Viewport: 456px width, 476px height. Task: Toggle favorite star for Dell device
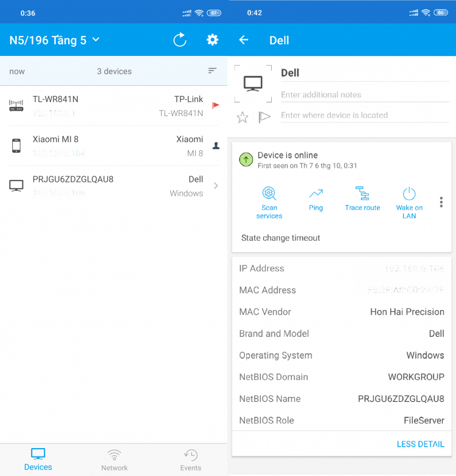click(x=242, y=117)
